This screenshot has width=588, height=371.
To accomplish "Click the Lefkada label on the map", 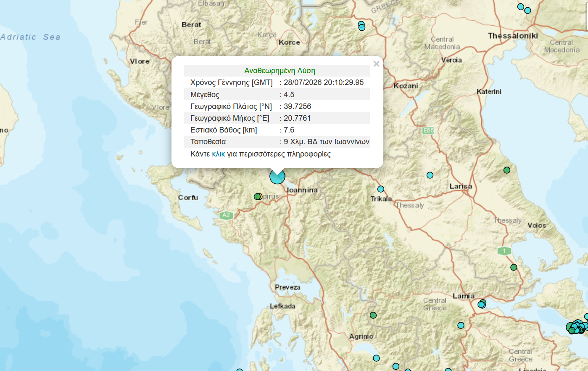I will pos(282,306).
